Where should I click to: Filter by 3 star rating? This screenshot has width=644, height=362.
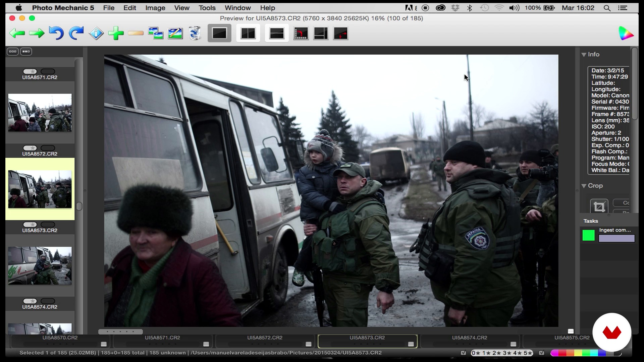507,353
